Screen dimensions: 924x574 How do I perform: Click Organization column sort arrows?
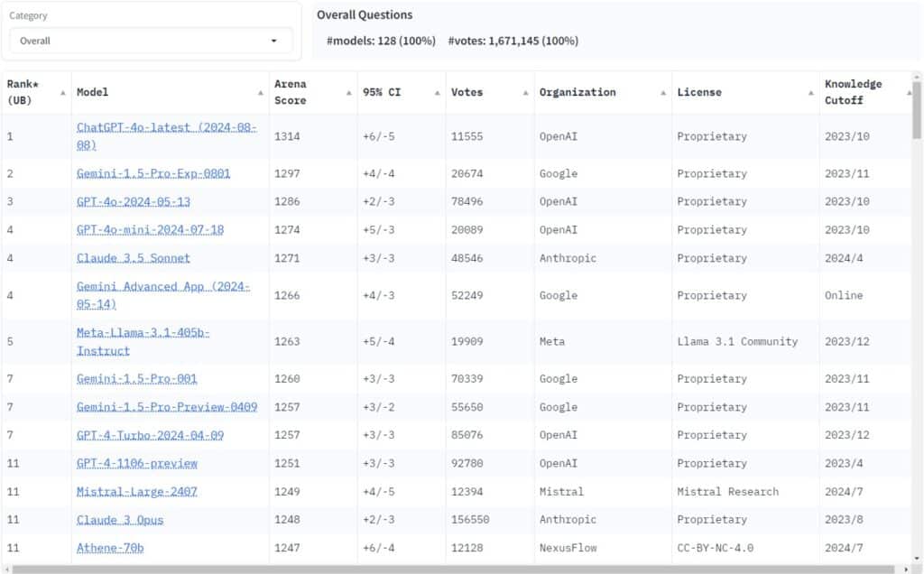tap(663, 93)
